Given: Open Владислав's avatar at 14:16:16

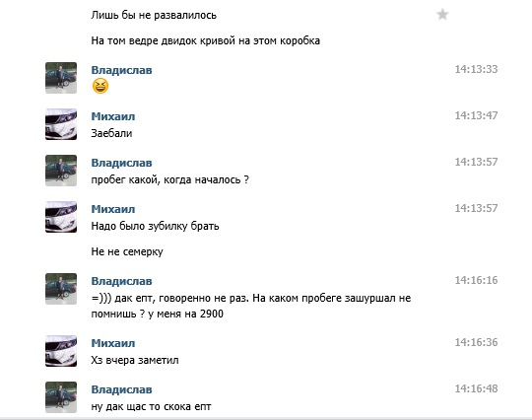Looking at the screenshot, I should [x=61, y=289].
